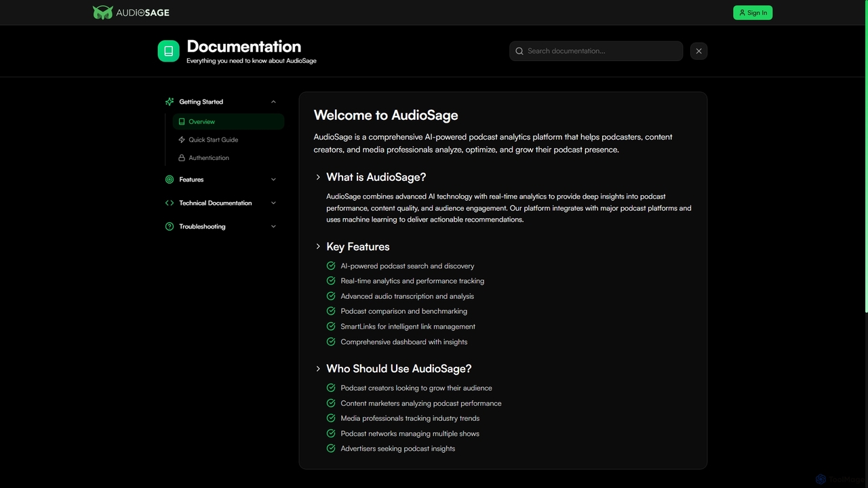Click text 'Advertisers seeking podcast insights'

tap(398, 448)
